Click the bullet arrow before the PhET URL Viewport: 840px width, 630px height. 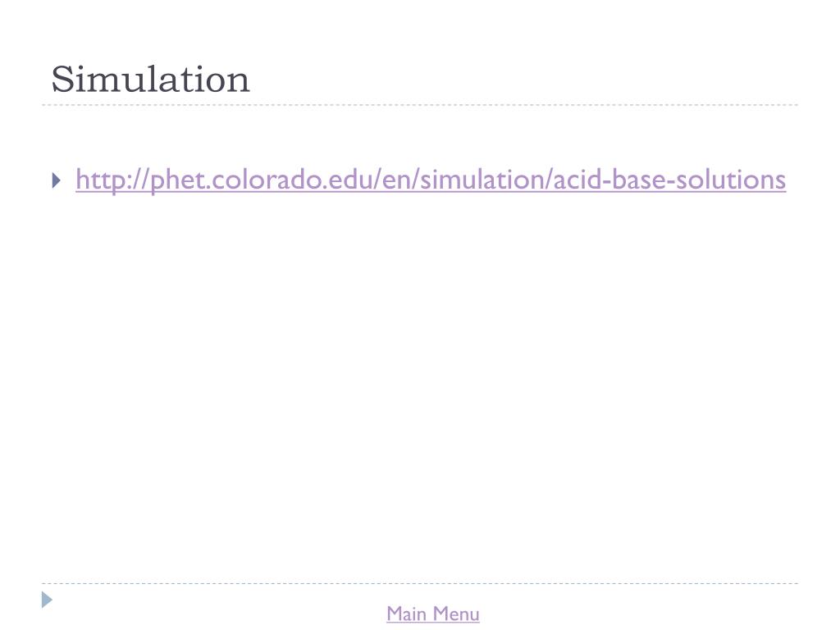[x=57, y=180]
